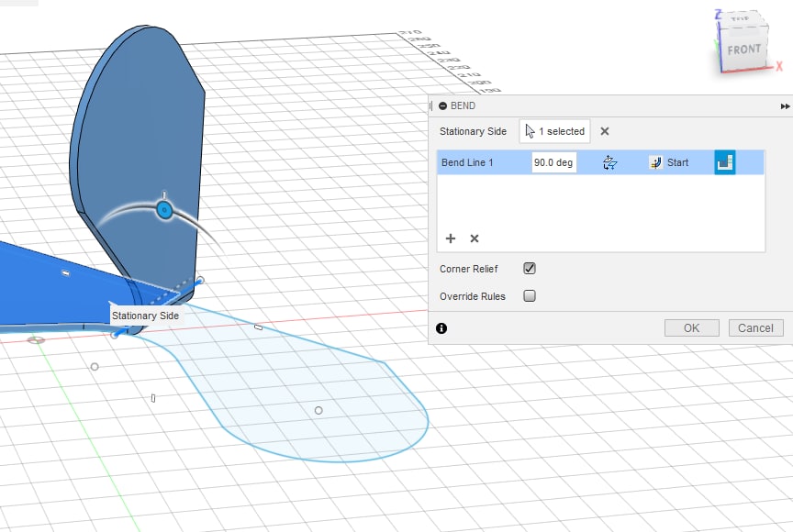This screenshot has height=532, width=793.
Task: Remove the selected bend line with x icon
Action: click(x=475, y=238)
